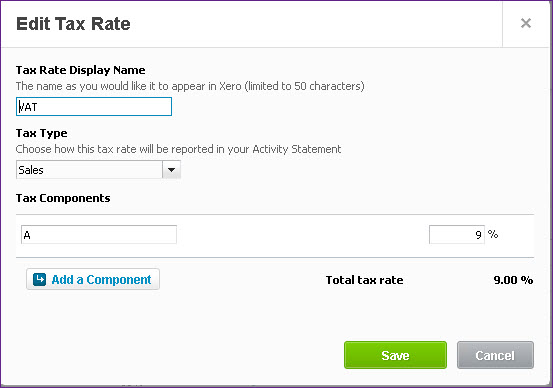This screenshot has height=388, width=553.
Task: Click the percent sign beside the rate field
Action: [x=493, y=234]
